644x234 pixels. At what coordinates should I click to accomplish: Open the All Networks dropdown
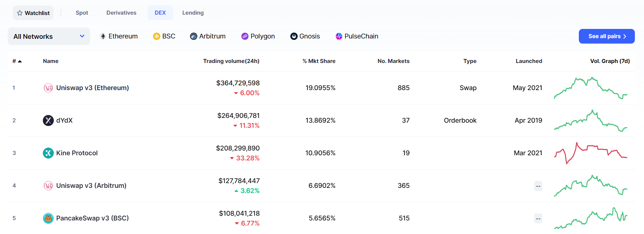[49, 36]
